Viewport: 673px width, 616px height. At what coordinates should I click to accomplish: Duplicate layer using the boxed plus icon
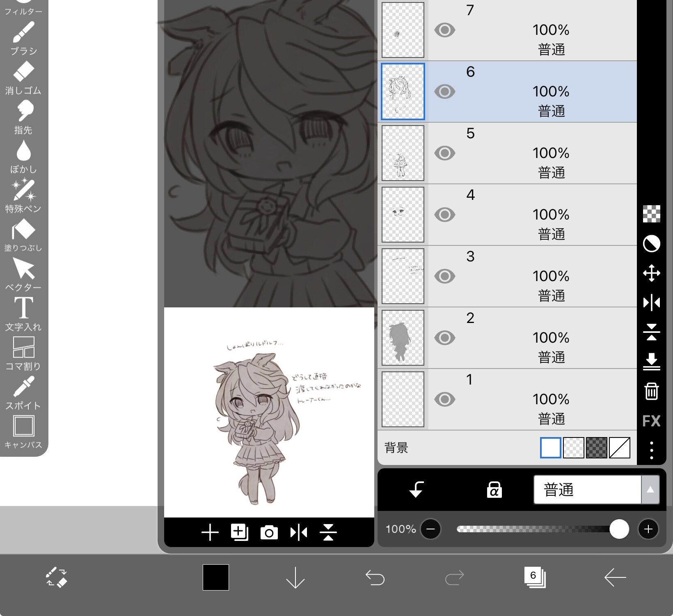(x=240, y=533)
